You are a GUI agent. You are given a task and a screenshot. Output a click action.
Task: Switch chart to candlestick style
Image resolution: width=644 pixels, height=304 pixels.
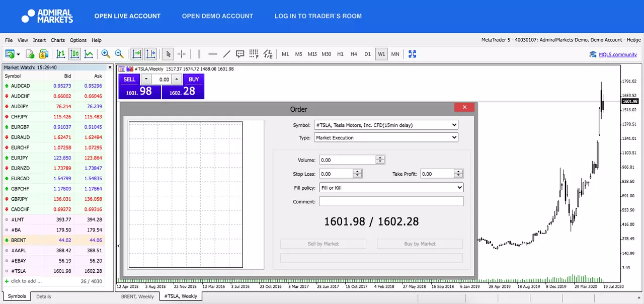click(x=75, y=54)
